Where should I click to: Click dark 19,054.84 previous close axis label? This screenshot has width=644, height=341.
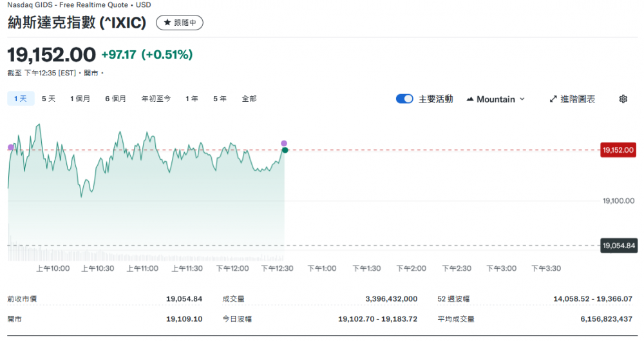(618, 245)
